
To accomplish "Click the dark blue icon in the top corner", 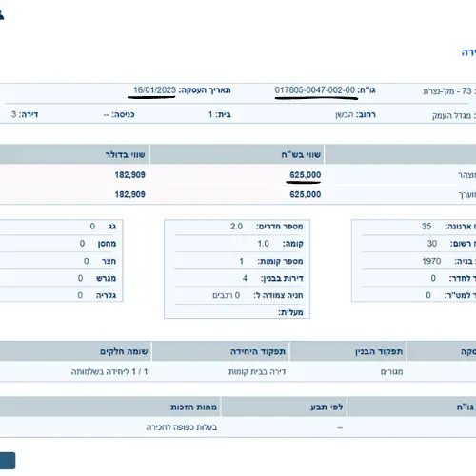I will coord(2,15).
